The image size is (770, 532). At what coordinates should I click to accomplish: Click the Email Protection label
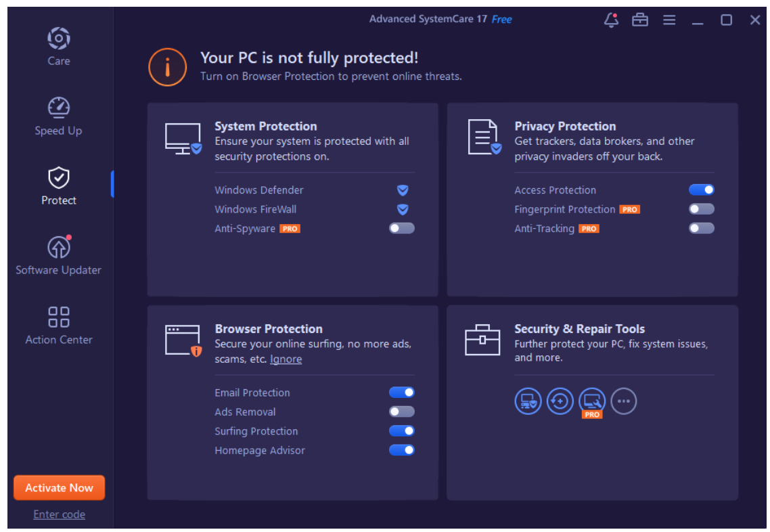click(x=252, y=393)
